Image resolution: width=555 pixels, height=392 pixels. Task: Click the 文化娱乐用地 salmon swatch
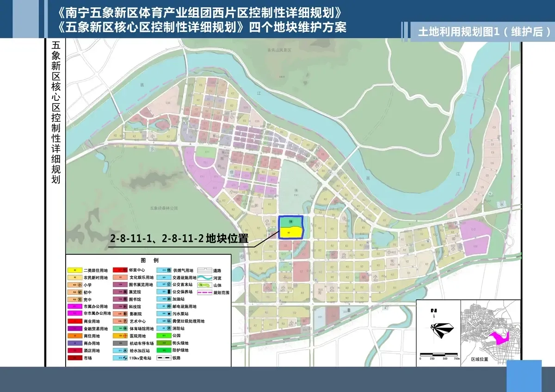pos(120,277)
